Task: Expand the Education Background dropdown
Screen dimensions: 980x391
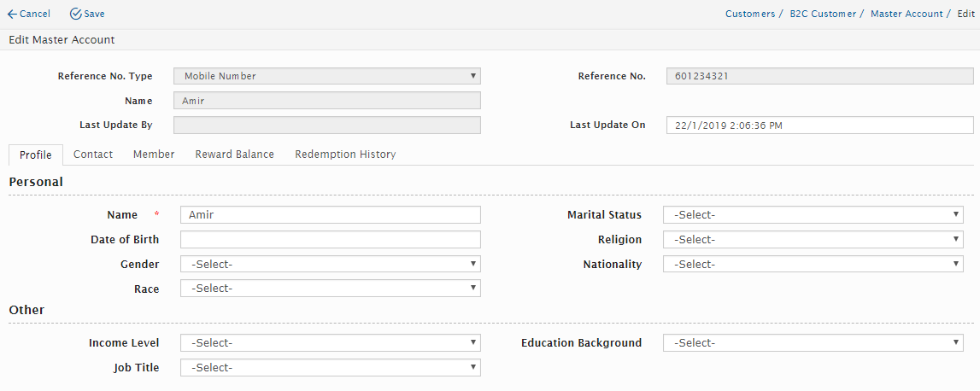Action: [x=813, y=343]
